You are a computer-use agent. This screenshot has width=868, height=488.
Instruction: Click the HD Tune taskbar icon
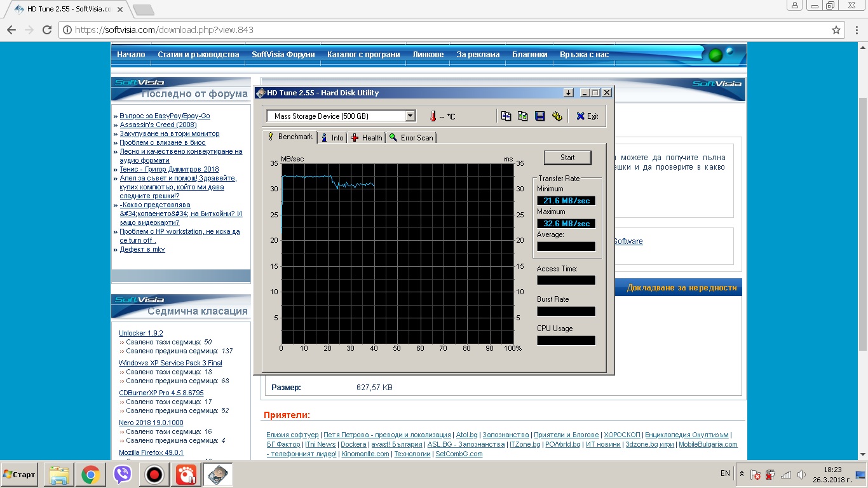pos(217,475)
